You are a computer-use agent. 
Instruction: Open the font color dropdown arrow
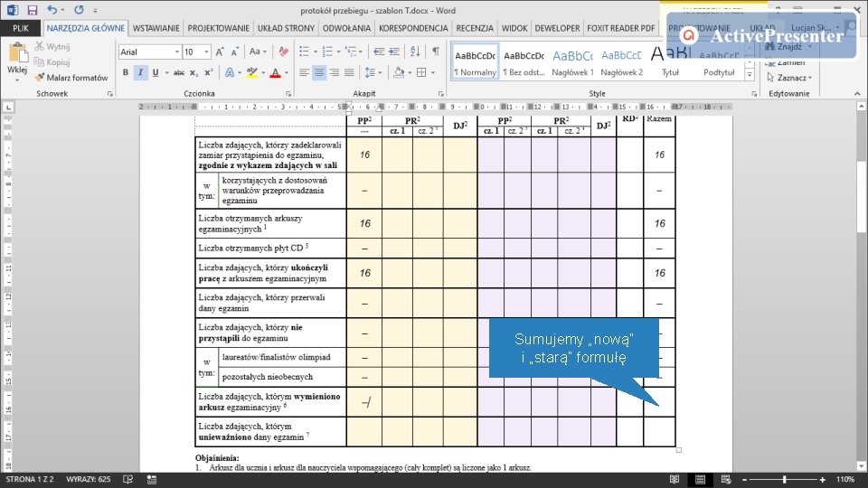(x=287, y=72)
